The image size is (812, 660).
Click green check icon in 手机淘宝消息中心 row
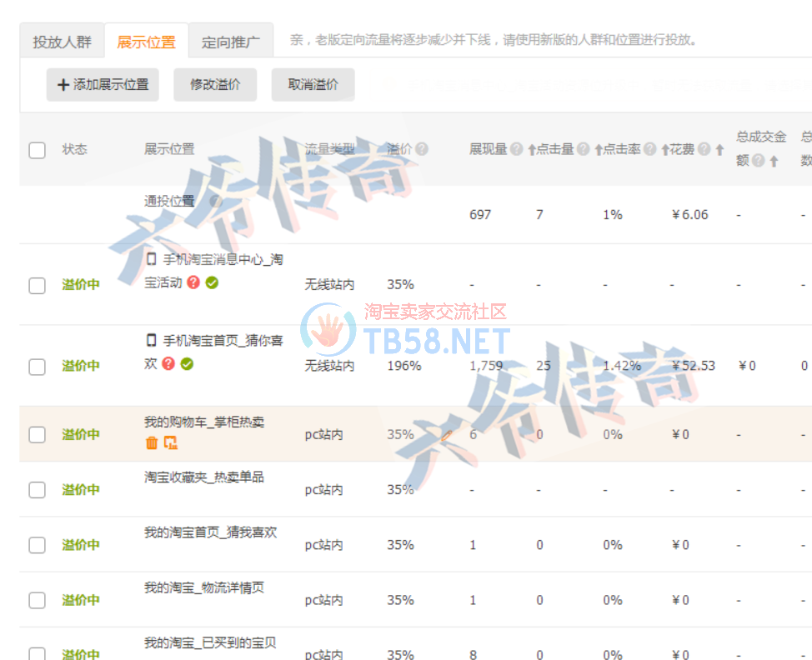[x=212, y=282]
